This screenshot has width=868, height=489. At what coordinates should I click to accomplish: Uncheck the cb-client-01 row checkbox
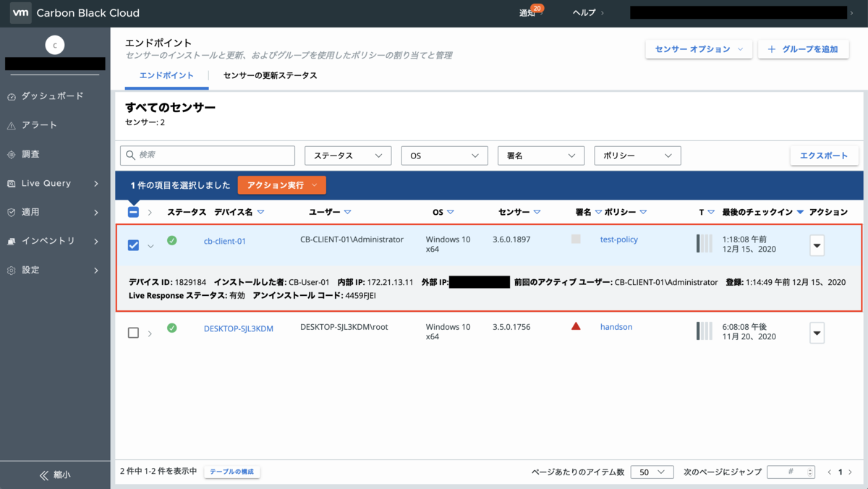(133, 245)
